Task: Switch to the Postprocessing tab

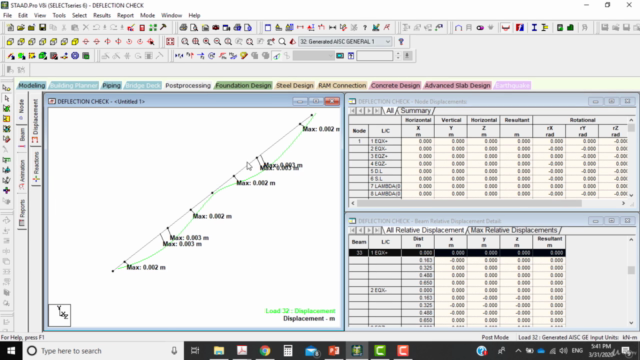Action: click(x=188, y=85)
